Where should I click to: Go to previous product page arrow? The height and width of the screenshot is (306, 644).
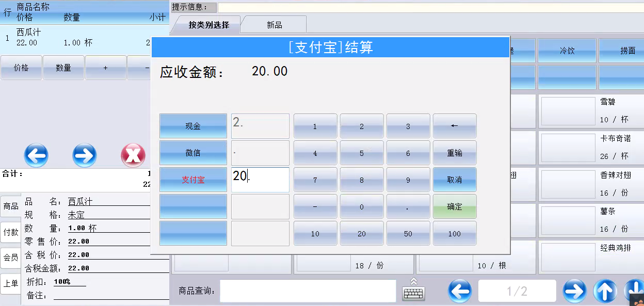point(459,291)
